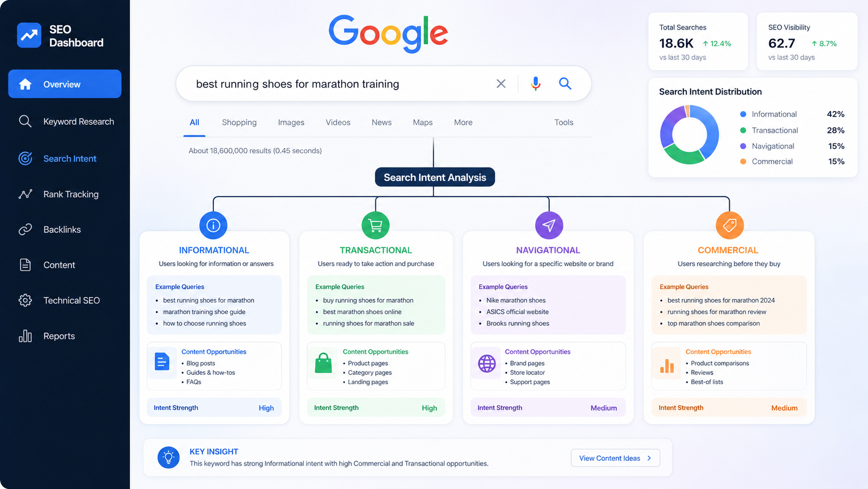The image size is (868, 489).
Task: Click the Content document icon in sidebar
Action: point(25,265)
